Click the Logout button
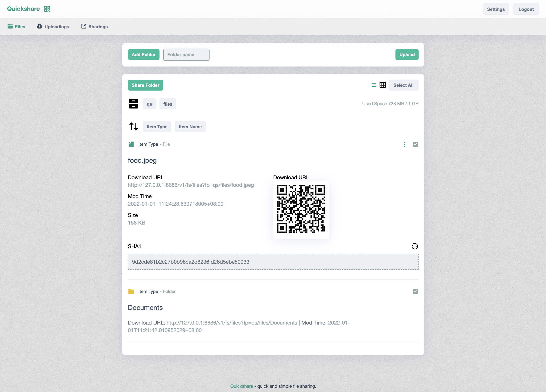The height and width of the screenshot is (392, 546). (526, 9)
